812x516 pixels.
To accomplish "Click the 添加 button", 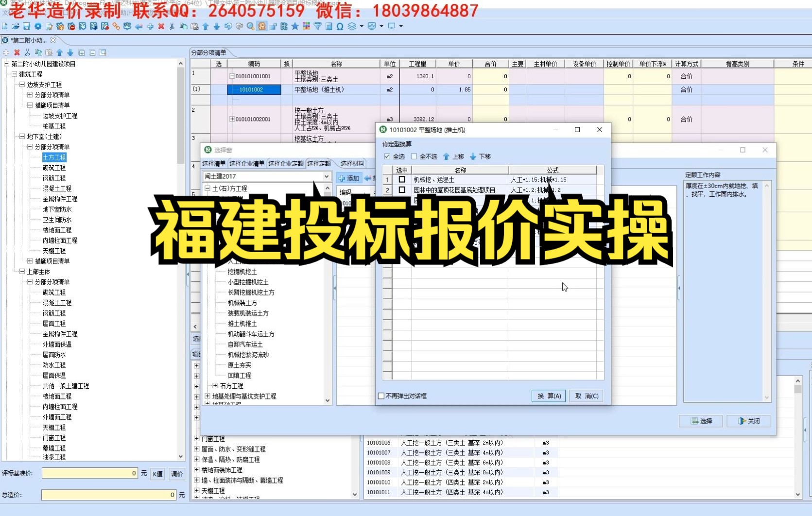I will (x=349, y=178).
